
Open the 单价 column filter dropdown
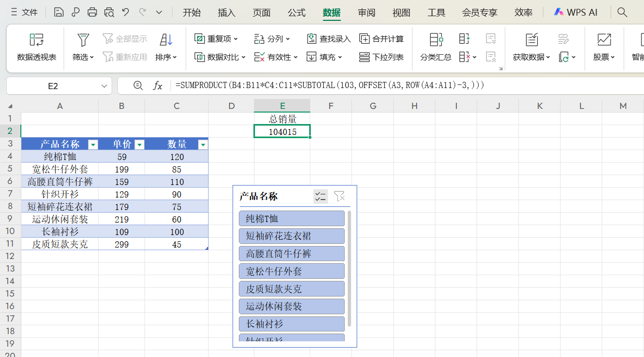139,144
